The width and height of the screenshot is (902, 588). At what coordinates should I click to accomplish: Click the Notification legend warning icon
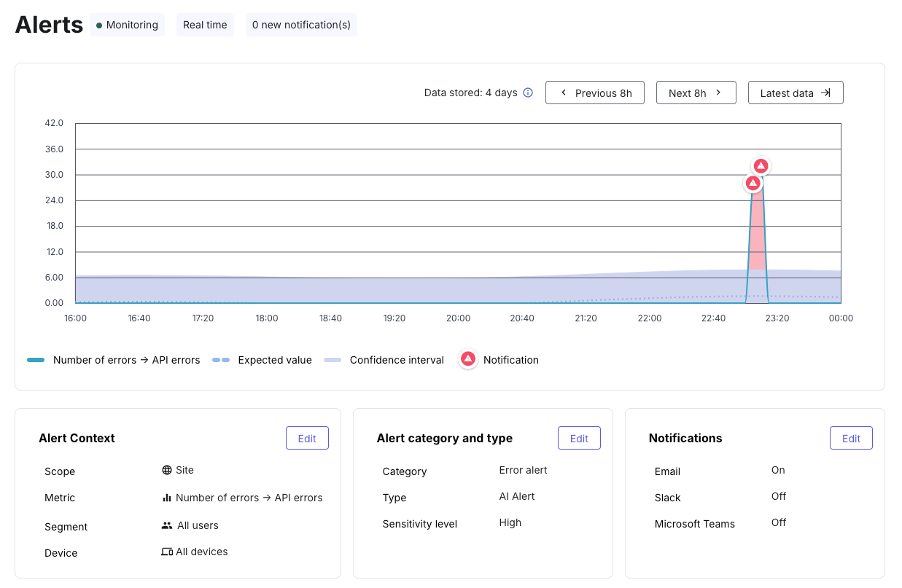point(468,359)
